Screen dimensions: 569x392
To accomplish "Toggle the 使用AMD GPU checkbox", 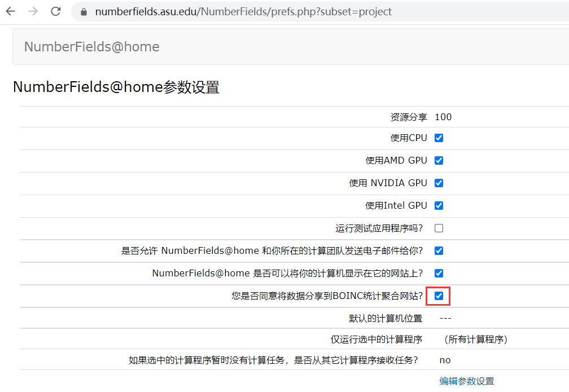I will [439, 160].
